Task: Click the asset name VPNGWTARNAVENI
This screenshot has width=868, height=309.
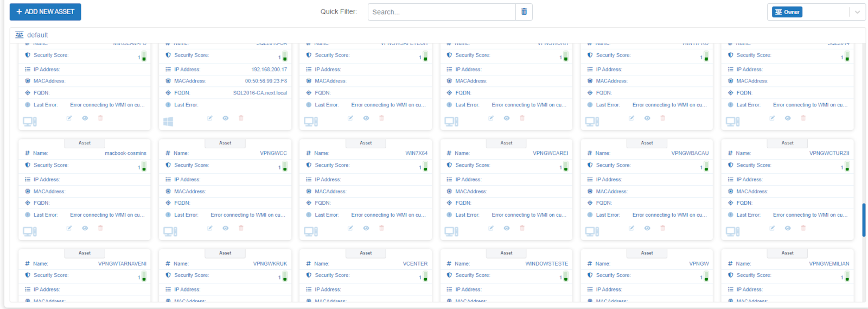Action: pos(122,264)
